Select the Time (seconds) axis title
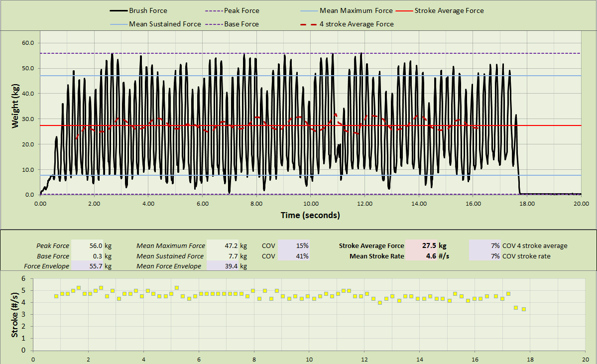 point(310,215)
